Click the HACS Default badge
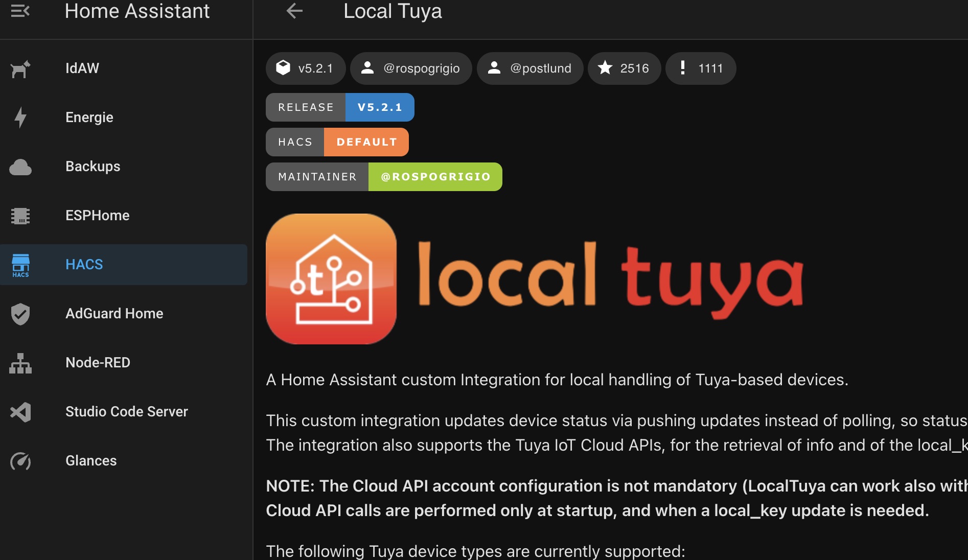 pyautogui.click(x=337, y=142)
